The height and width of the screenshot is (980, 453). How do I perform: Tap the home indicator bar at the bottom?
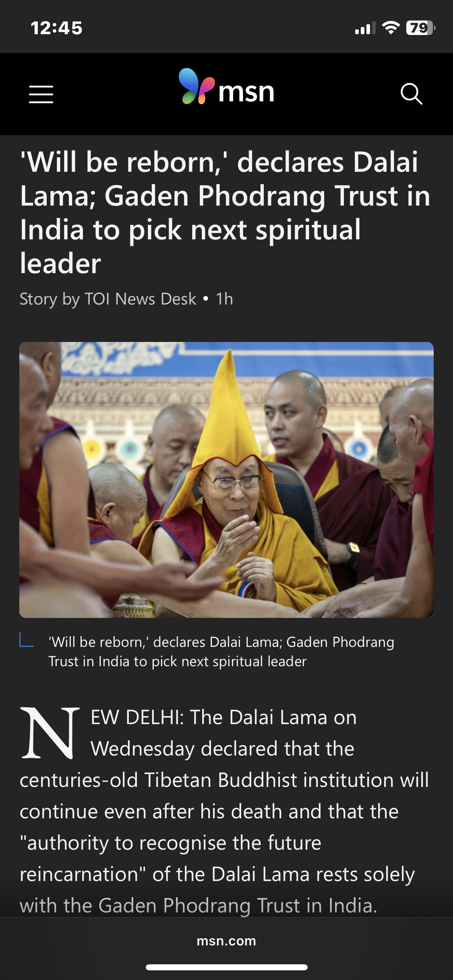pyautogui.click(x=226, y=967)
